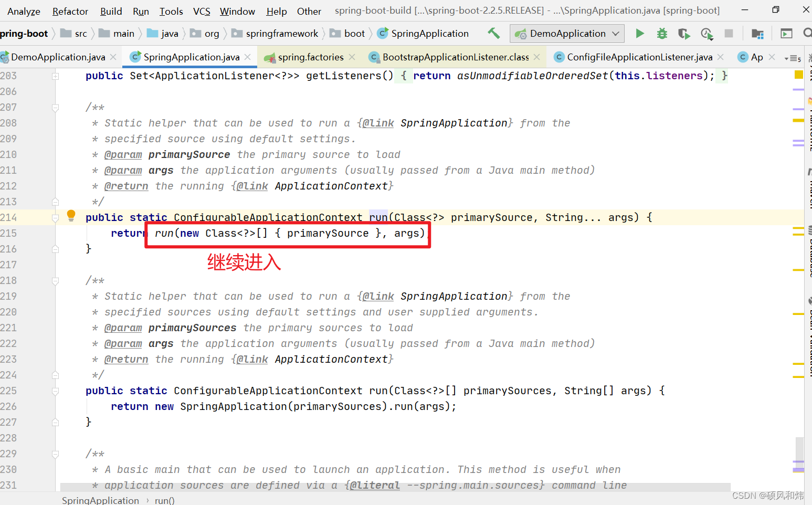Click the Build Project hammer icon
This screenshot has height=505, width=812.
coord(493,33)
